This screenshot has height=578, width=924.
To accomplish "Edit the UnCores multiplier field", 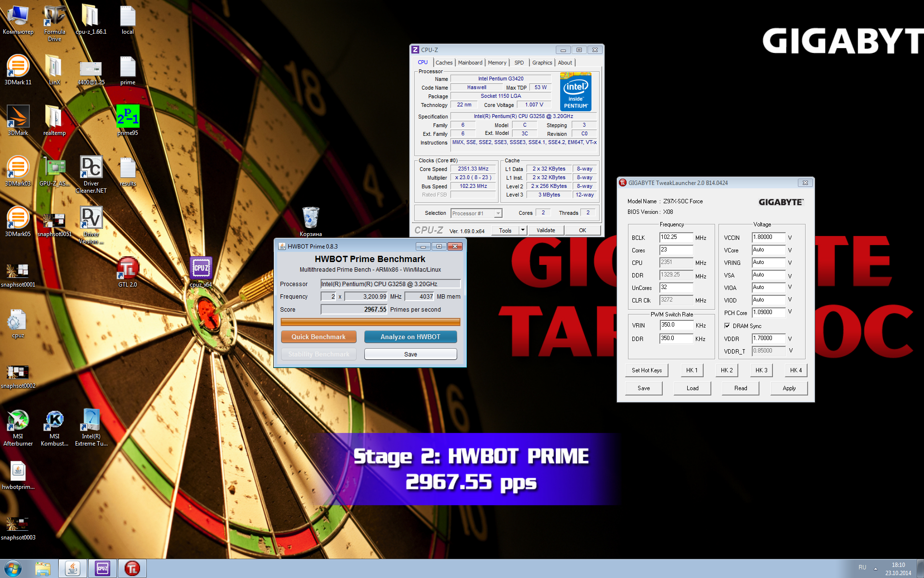I will tap(676, 288).
